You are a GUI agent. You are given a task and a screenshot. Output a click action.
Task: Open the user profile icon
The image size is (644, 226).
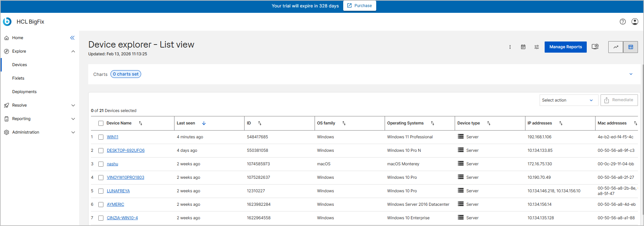(635, 22)
